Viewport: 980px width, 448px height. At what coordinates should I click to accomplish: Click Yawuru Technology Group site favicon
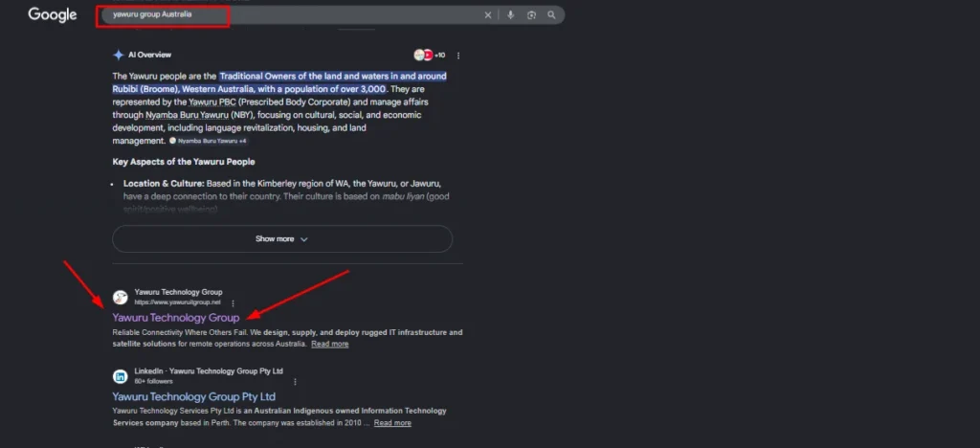(x=120, y=297)
